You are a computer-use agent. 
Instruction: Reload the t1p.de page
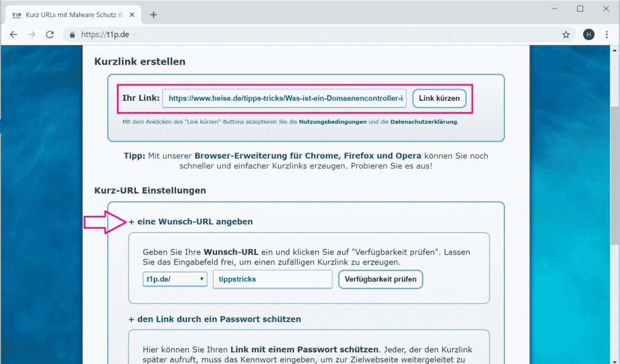50,34
